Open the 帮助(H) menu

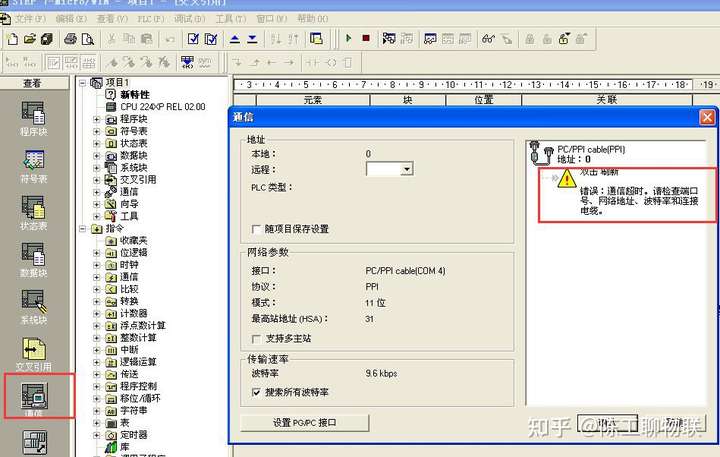pyautogui.click(x=313, y=19)
